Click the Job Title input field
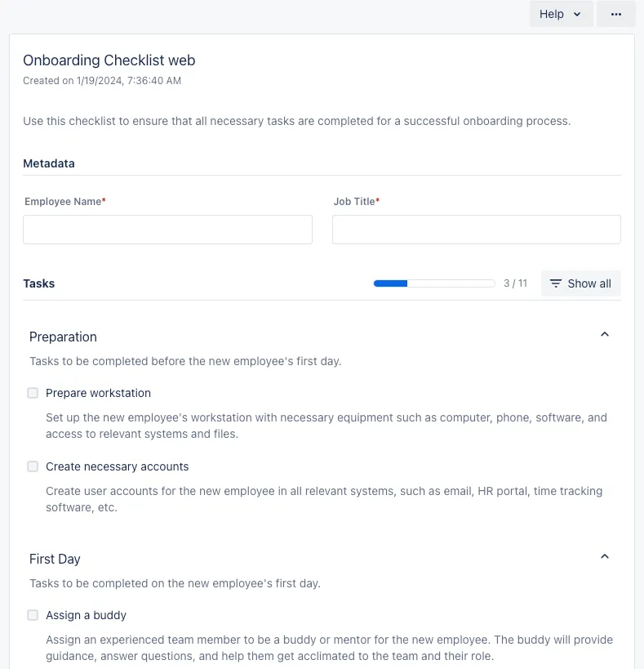Screen dimensions: 644x669 click(476, 230)
